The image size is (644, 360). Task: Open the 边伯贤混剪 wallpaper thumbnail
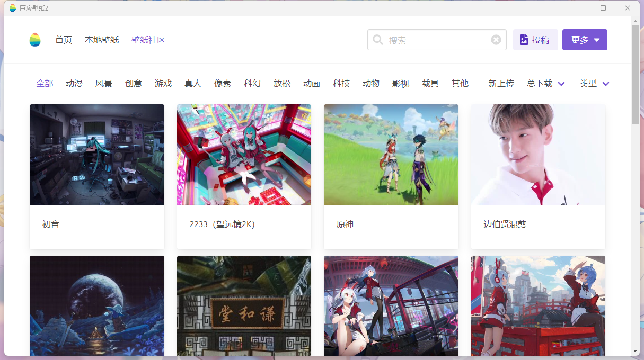[x=538, y=155]
